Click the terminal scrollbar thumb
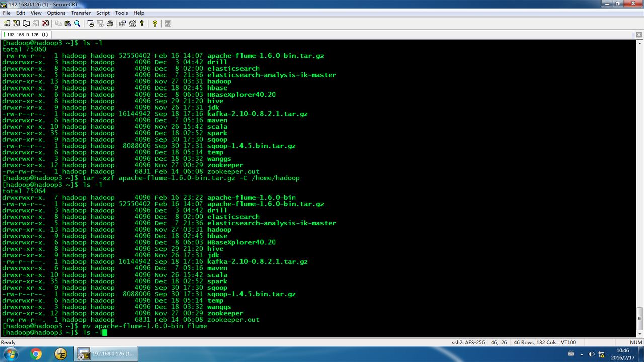644x362 pixels. [640, 318]
